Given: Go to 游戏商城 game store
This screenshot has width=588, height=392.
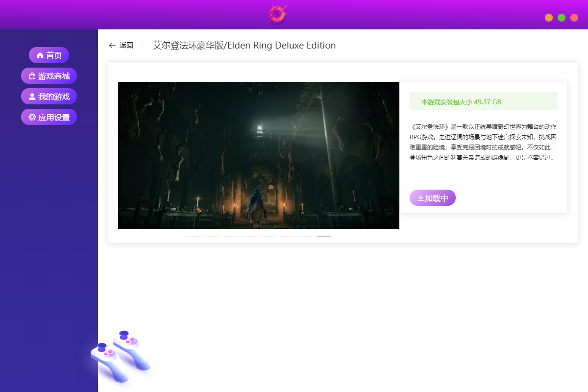Looking at the screenshot, I should (49, 76).
